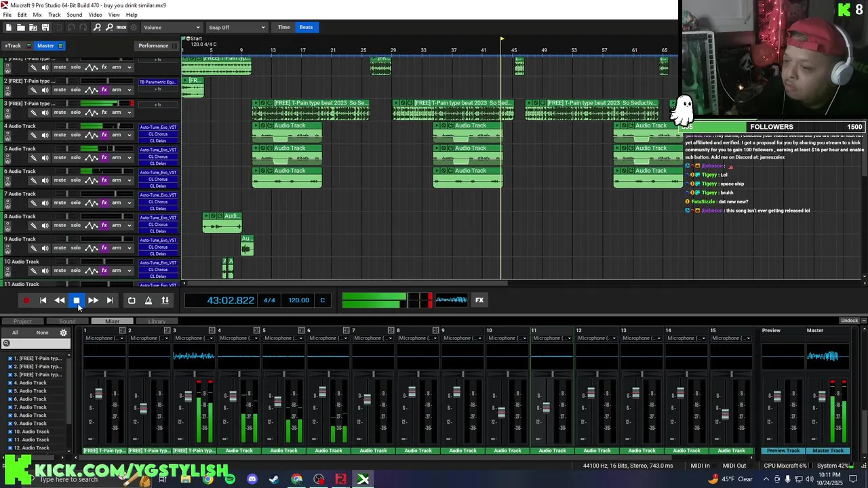Screen dimensions: 868x488
Task: Open Discord from the Windows taskbar
Action: 252,479
